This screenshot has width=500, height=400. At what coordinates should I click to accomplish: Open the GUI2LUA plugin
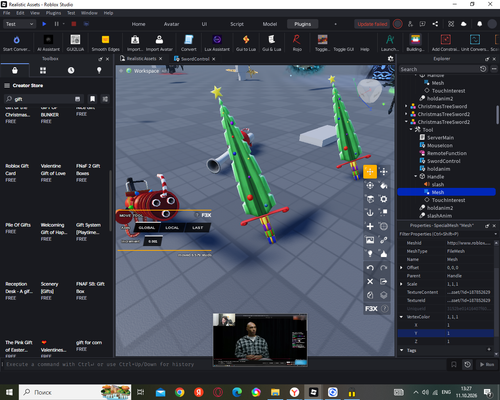coord(75,43)
